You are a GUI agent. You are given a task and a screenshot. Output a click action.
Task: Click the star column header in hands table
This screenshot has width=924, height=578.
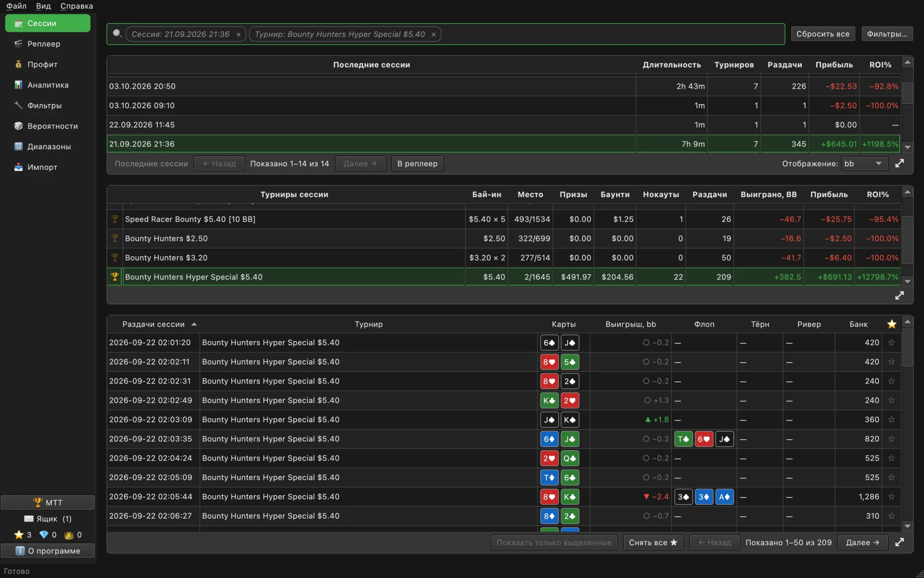click(x=892, y=324)
